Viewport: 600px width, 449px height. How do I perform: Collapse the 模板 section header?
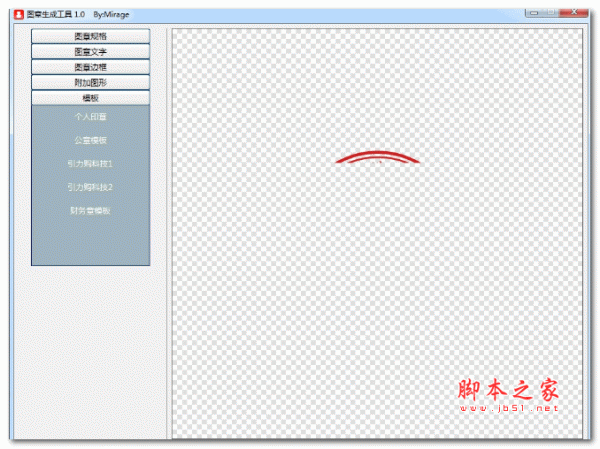(x=90, y=98)
